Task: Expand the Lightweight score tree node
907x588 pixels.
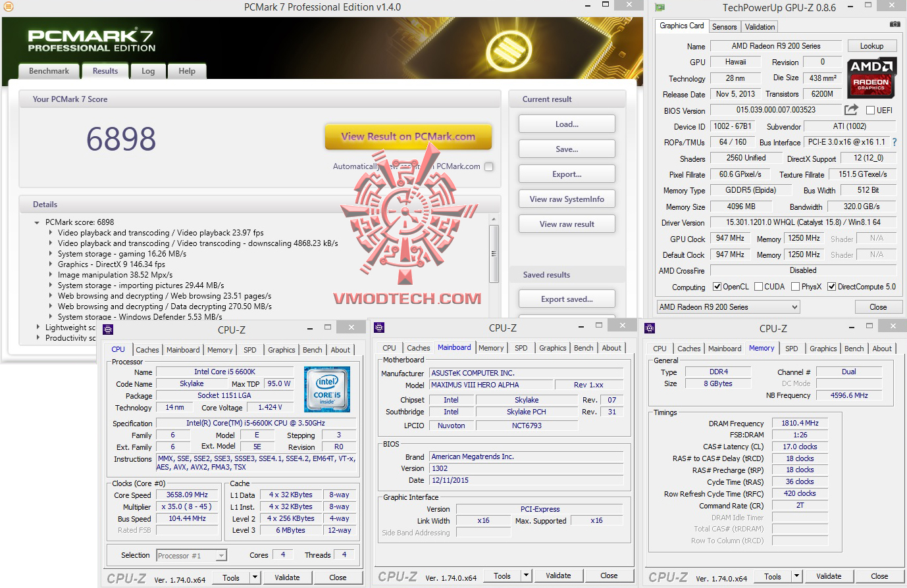Action: [38, 328]
